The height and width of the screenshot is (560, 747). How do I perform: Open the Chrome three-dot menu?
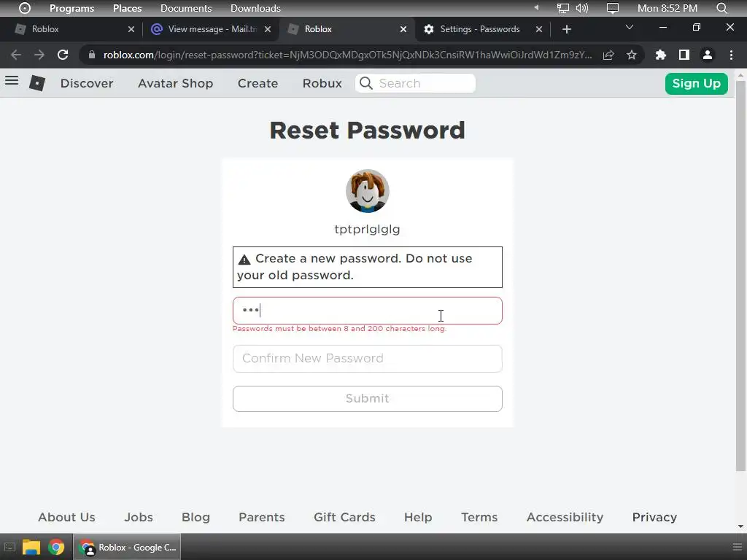tap(731, 55)
